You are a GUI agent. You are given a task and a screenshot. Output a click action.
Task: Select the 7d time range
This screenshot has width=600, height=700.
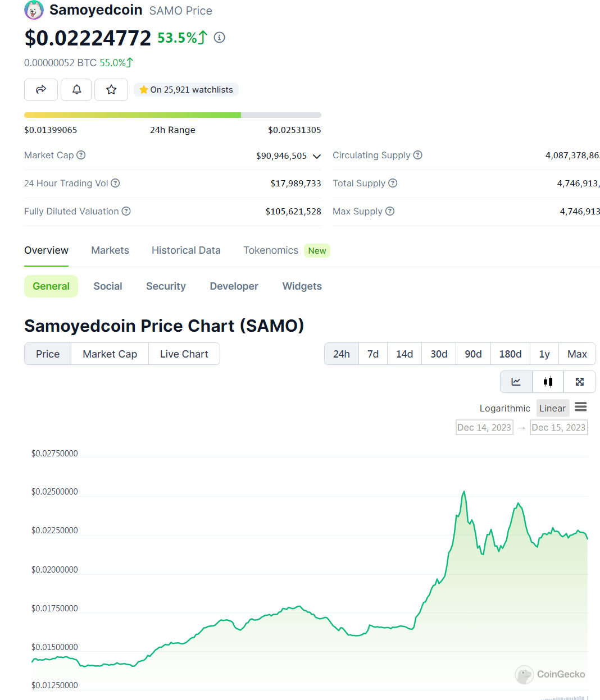[x=373, y=354]
